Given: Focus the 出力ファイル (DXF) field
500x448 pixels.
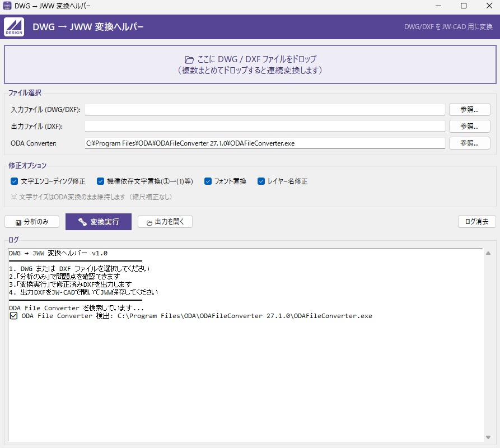Looking at the screenshot, I should click(x=265, y=126).
